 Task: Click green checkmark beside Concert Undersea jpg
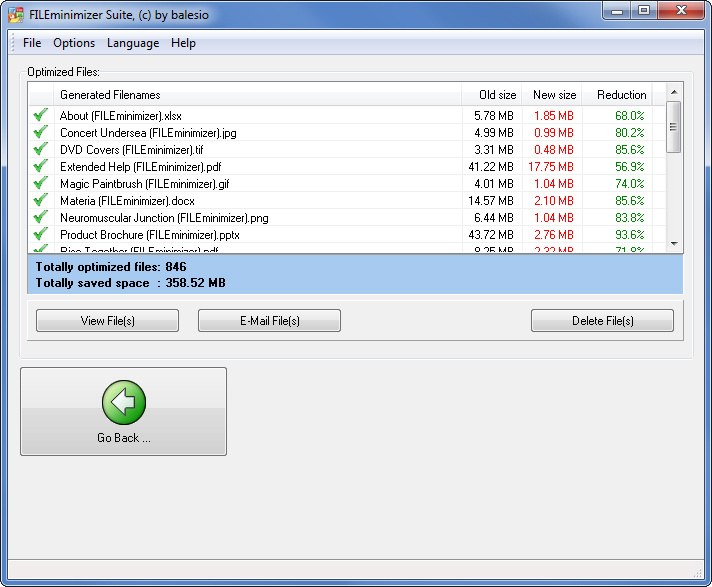(41, 132)
